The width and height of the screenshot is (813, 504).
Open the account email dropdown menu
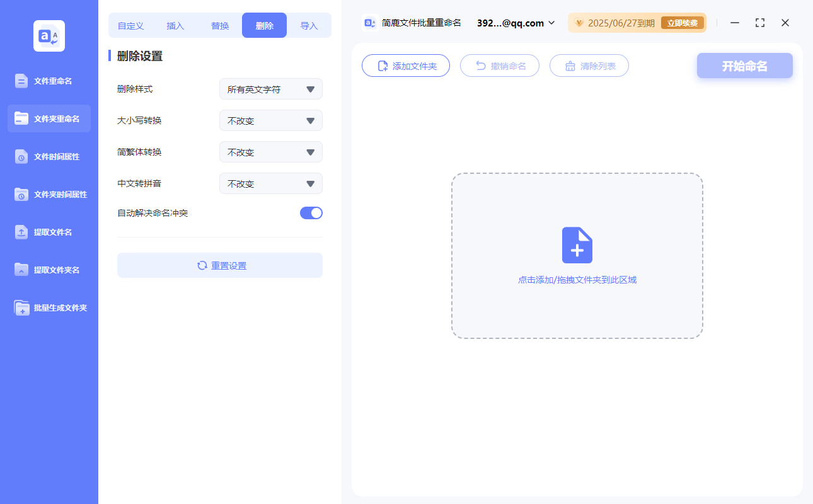tap(516, 23)
